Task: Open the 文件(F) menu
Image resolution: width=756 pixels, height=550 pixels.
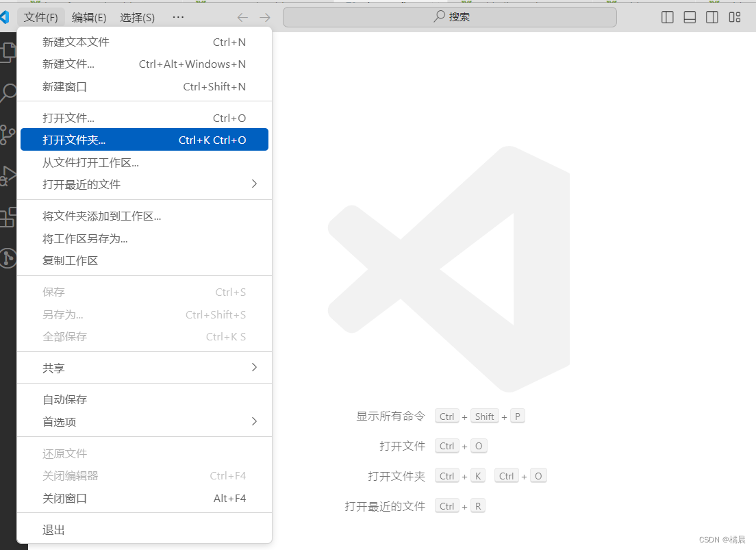Action: [x=40, y=17]
